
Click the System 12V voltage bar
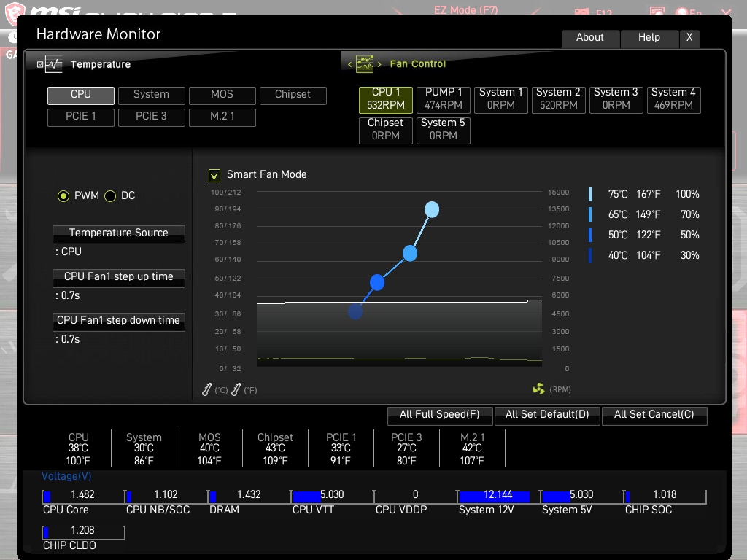click(x=498, y=497)
